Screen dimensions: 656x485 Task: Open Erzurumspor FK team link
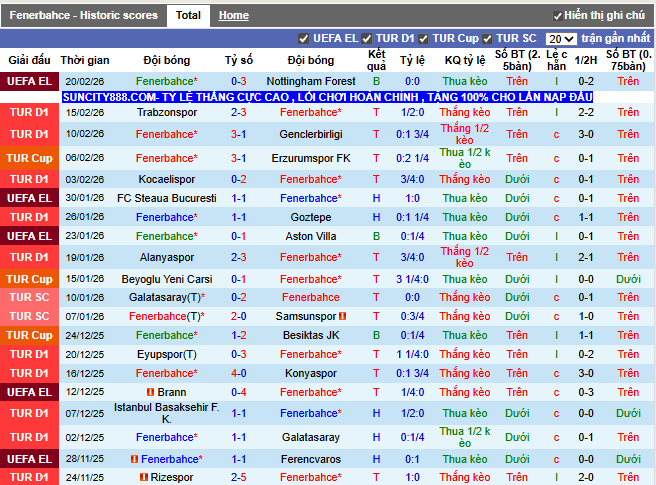tap(311, 158)
